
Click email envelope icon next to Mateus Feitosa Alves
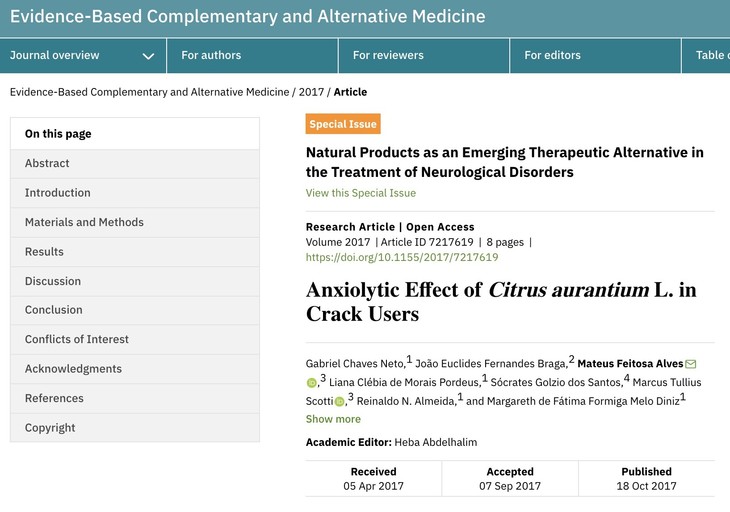tap(690, 364)
